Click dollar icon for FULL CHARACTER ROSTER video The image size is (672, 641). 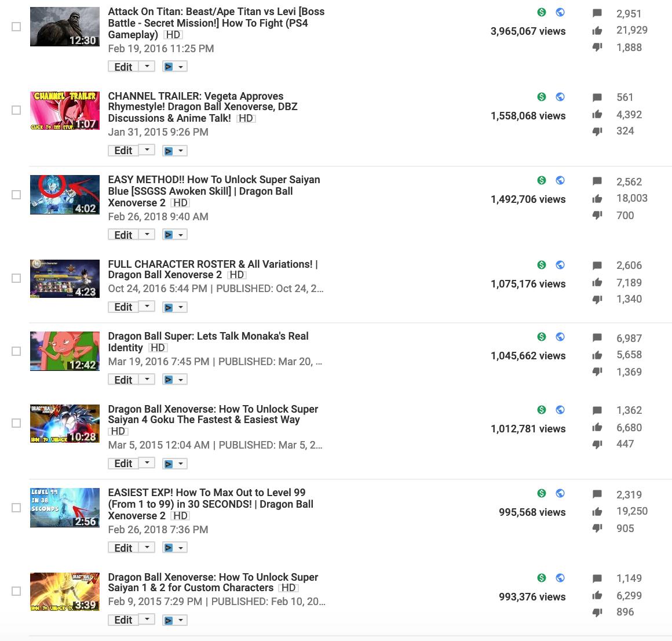coord(542,264)
